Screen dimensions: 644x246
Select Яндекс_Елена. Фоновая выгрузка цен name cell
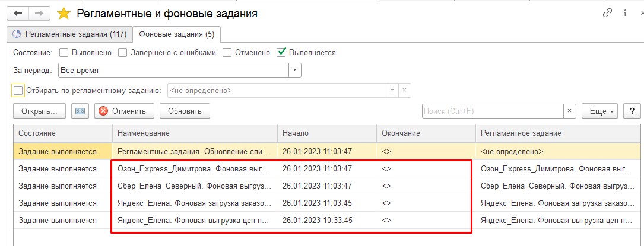point(195,220)
